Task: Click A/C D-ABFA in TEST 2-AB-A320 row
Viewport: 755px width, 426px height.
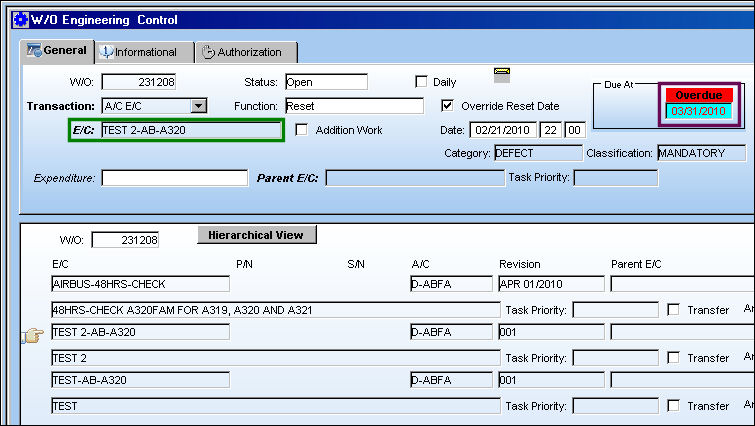Action: 452,332
